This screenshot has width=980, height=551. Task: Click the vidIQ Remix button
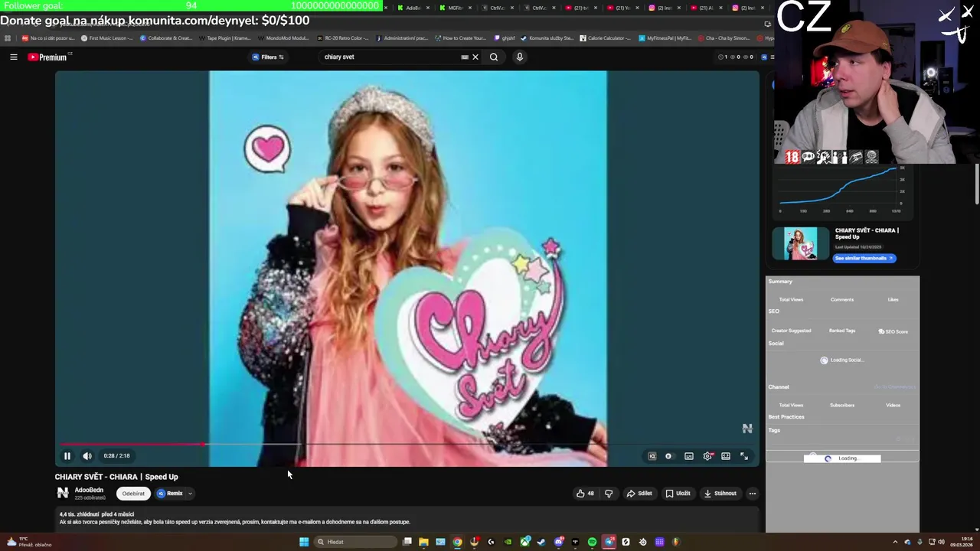point(170,494)
